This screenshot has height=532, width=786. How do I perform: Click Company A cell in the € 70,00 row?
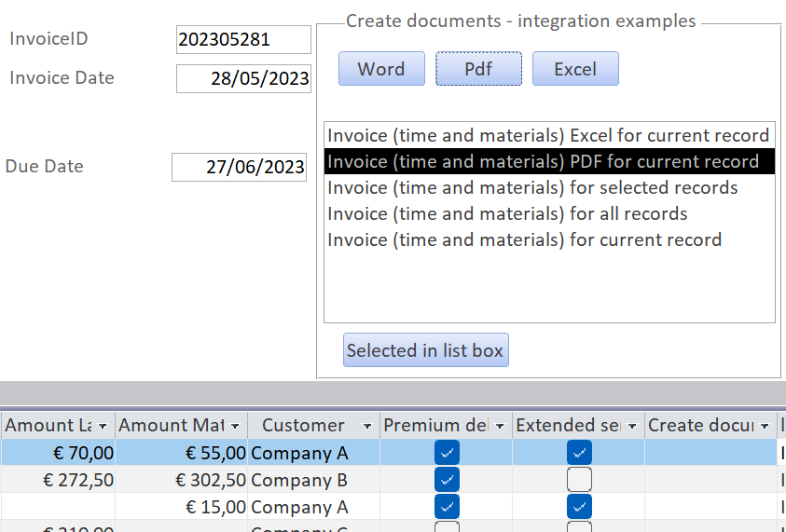(314, 453)
